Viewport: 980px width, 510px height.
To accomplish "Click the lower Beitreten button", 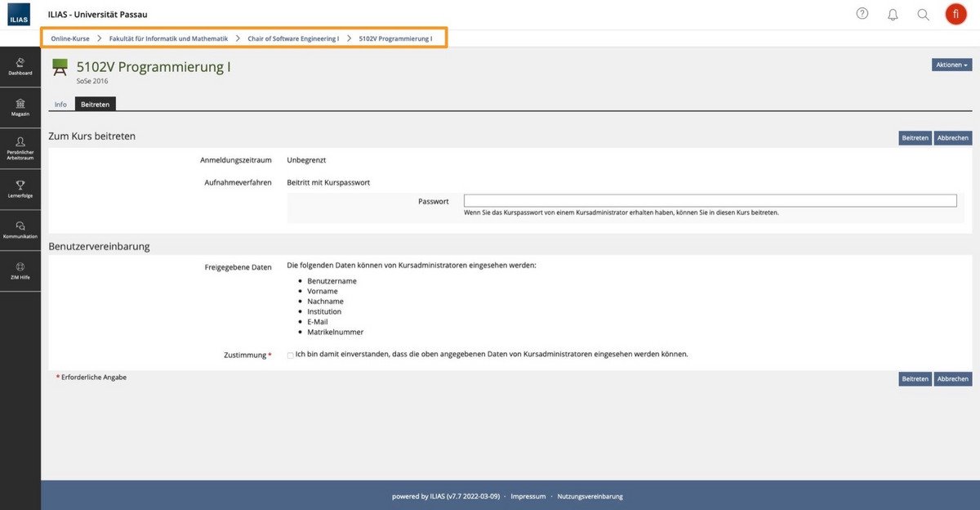I will click(x=915, y=379).
